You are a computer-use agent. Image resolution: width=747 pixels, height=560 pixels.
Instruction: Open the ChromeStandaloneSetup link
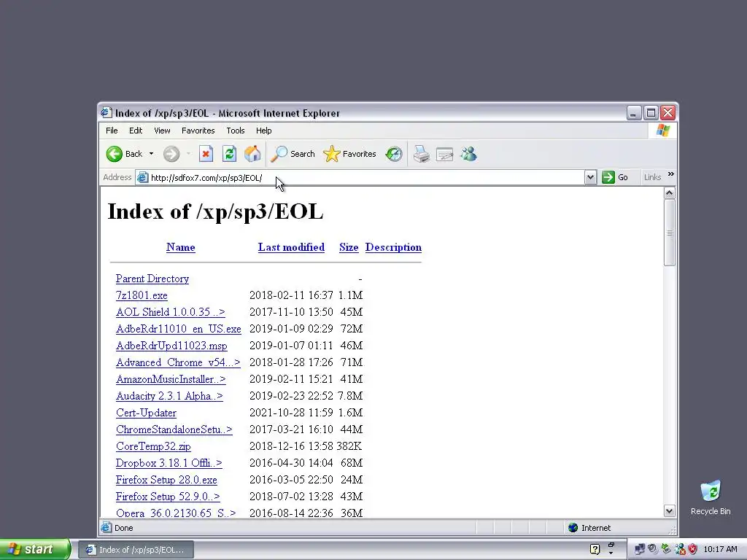[174, 429]
